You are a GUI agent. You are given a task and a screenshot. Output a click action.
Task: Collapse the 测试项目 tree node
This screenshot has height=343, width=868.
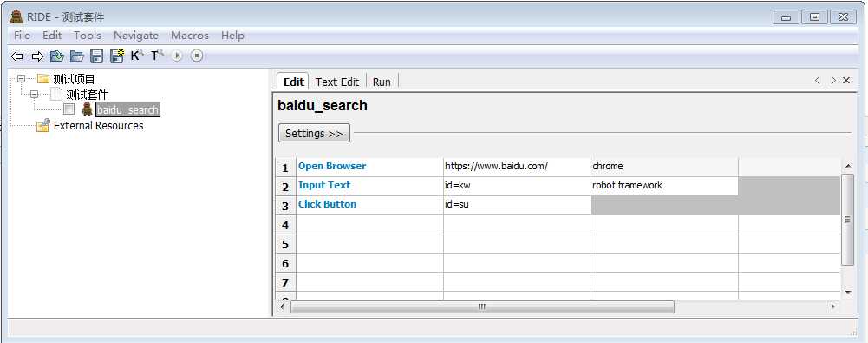coord(21,79)
